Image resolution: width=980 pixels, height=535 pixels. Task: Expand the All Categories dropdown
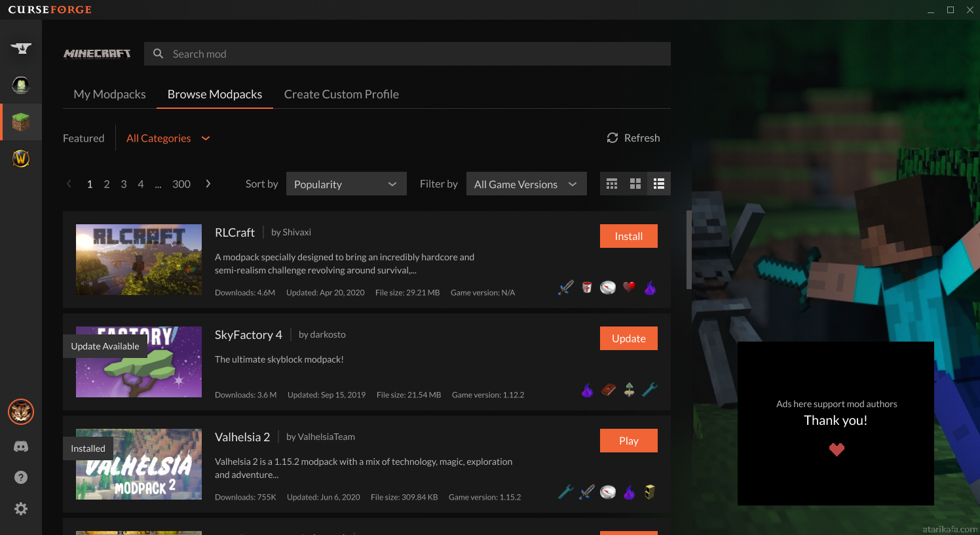tap(168, 138)
